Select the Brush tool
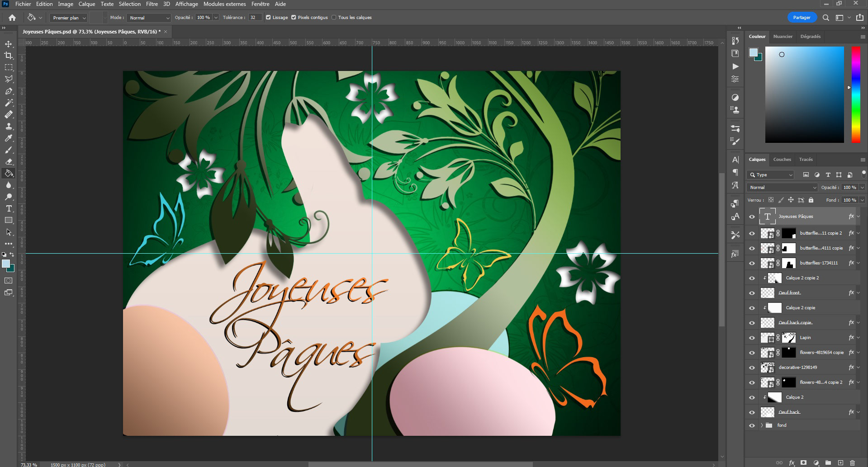The height and width of the screenshot is (467, 868). [9, 150]
